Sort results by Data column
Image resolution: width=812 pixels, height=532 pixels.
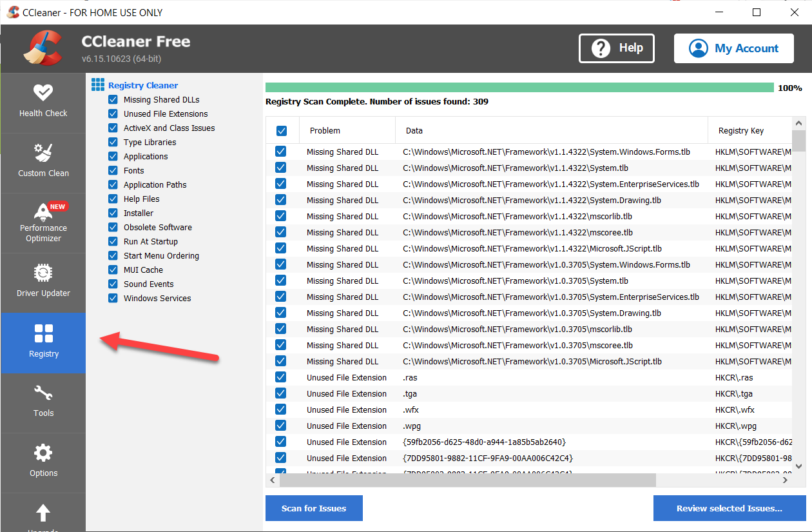tap(552, 130)
